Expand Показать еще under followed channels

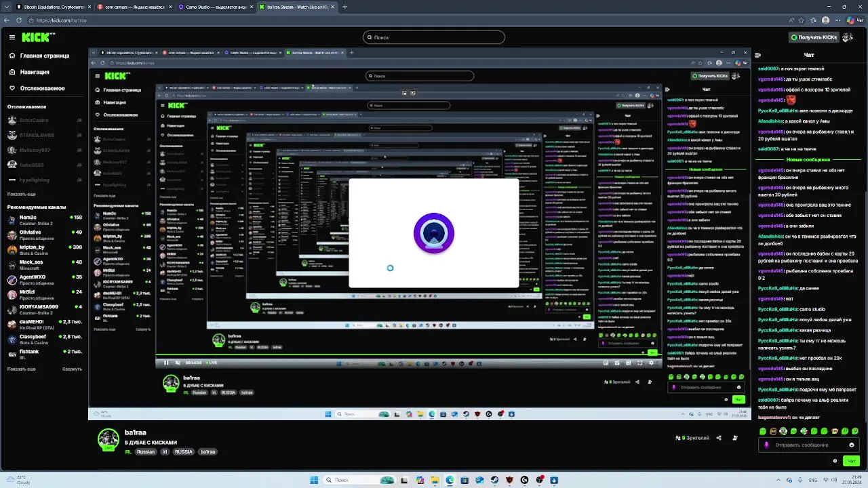[x=22, y=194]
